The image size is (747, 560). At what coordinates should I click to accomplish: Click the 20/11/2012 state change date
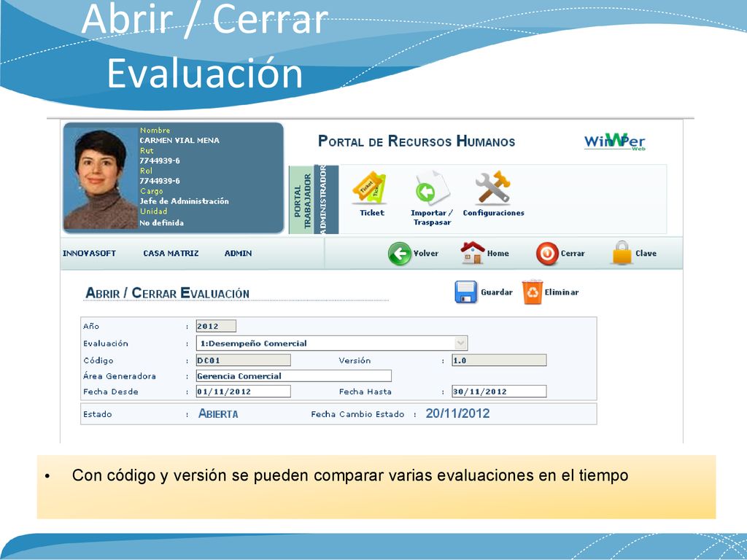coord(457,413)
